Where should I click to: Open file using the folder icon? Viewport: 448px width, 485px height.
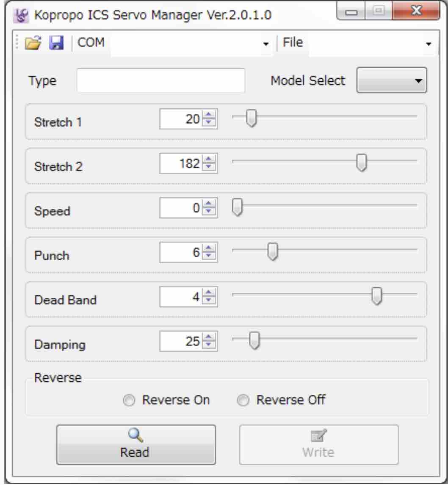click(x=33, y=43)
